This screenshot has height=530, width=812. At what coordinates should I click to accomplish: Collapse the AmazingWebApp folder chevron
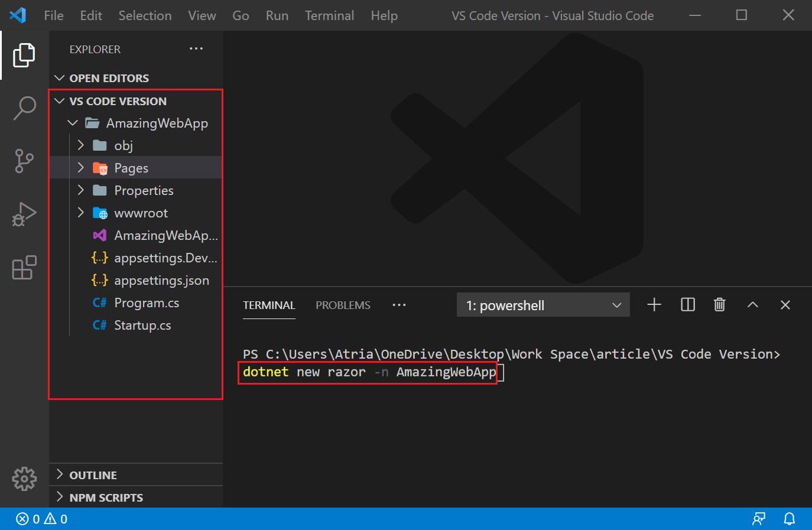pos(73,123)
